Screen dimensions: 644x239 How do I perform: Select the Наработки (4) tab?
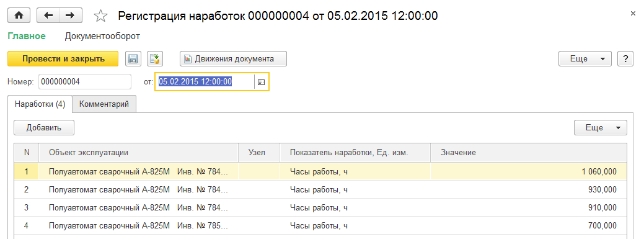pos(40,104)
